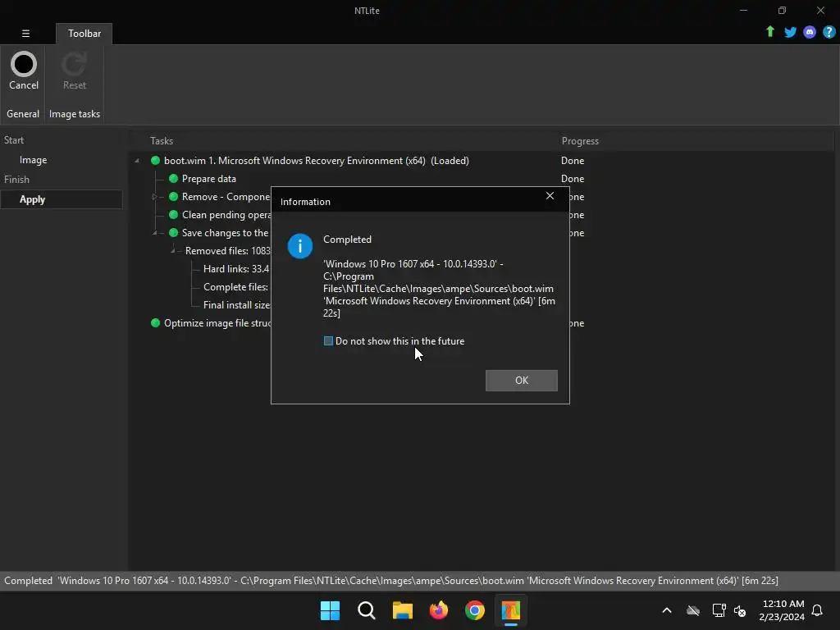
Task: Select the Hard links tree row
Action: [x=235, y=269]
